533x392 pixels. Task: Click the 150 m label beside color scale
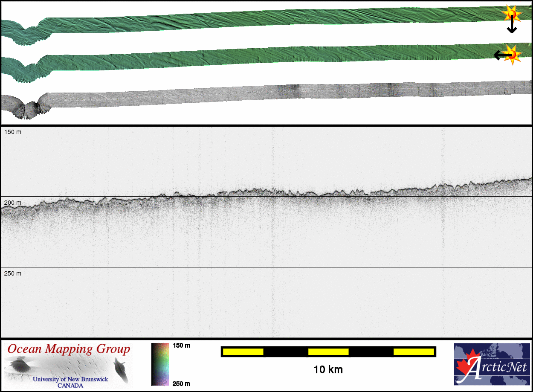click(181, 346)
